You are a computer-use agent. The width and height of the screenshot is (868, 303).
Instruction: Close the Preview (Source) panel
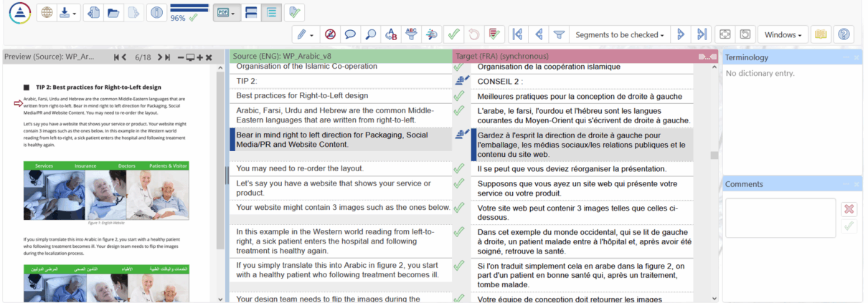pos(209,57)
